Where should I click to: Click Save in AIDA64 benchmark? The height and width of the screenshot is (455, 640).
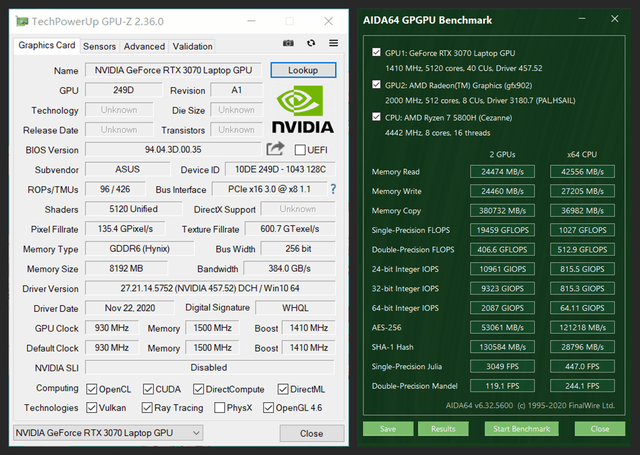(388, 429)
